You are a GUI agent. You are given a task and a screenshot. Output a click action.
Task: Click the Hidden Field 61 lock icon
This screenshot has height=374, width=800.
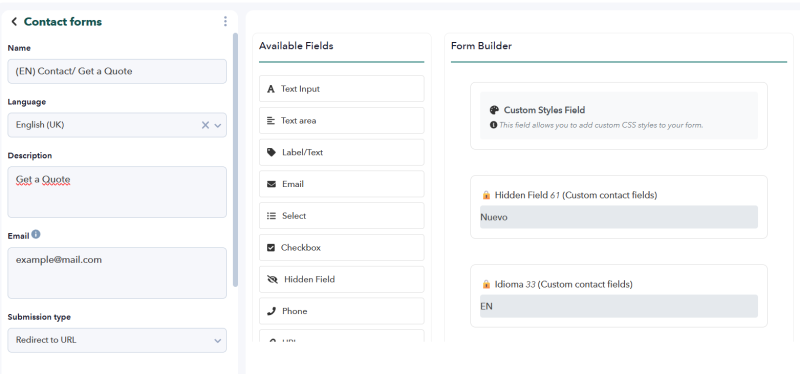tap(486, 195)
